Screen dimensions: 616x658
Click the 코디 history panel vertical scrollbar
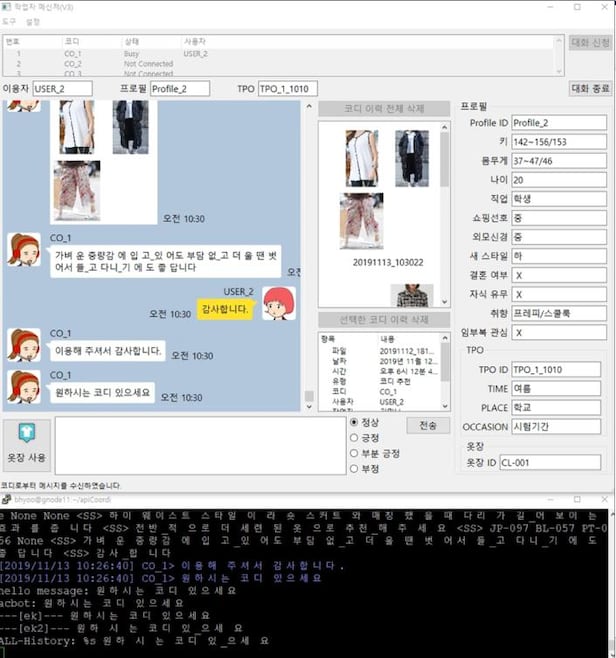[445, 200]
